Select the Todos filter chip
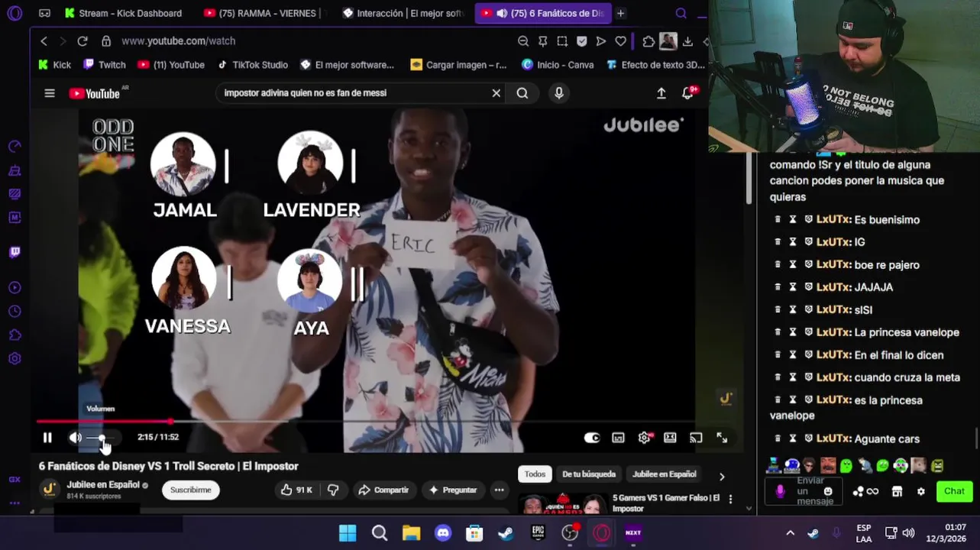 pyautogui.click(x=535, y=474)
